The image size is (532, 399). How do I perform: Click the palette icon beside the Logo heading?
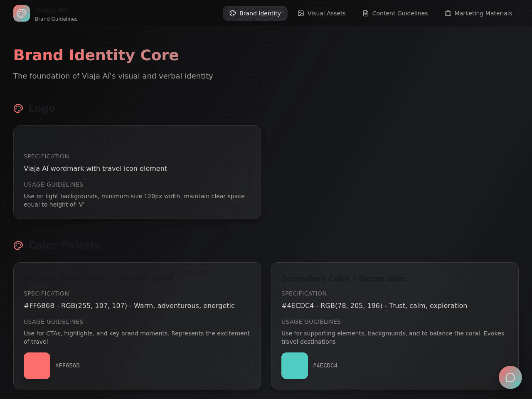pos(18,108)
